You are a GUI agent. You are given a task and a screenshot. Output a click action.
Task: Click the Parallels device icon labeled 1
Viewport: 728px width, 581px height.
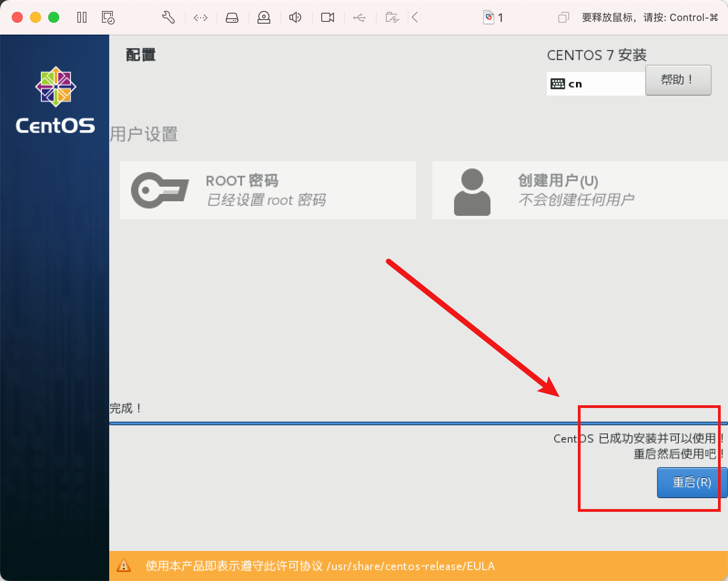[x=493, y=18]
